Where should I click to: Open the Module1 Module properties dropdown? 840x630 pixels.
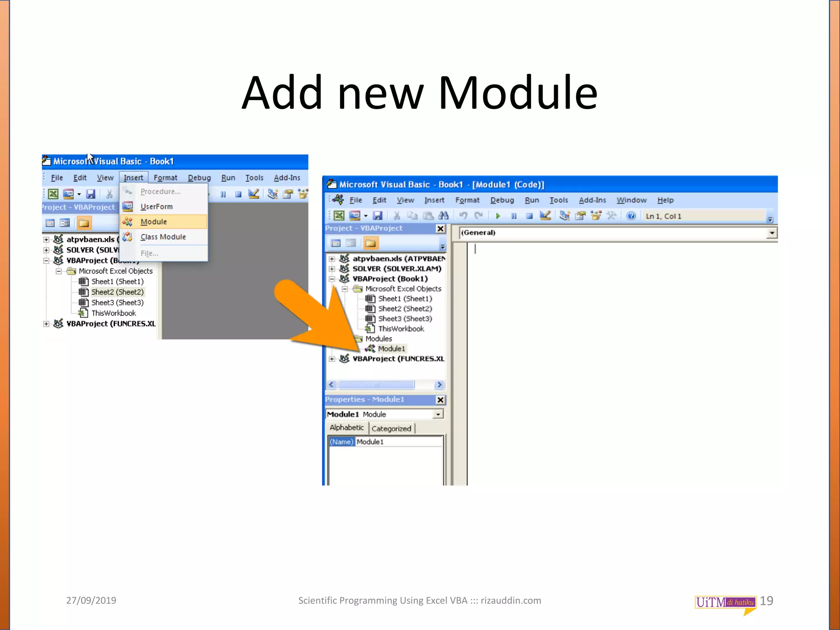pos(438,414)
